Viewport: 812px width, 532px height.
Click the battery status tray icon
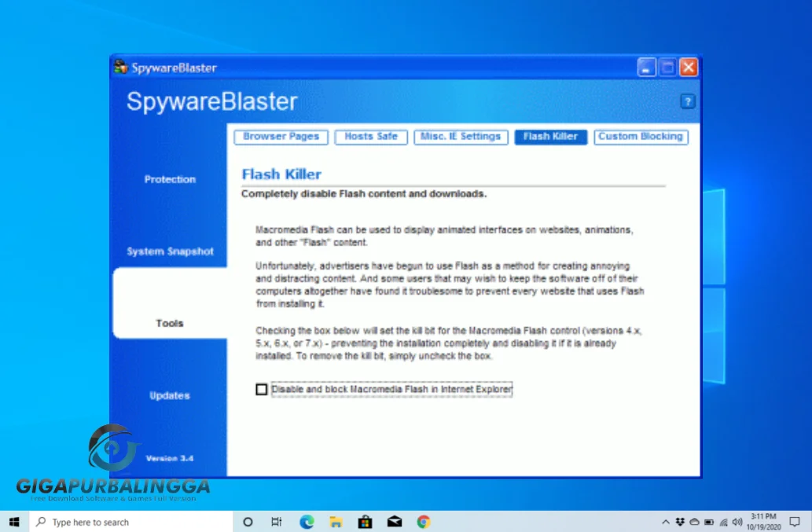709,522
